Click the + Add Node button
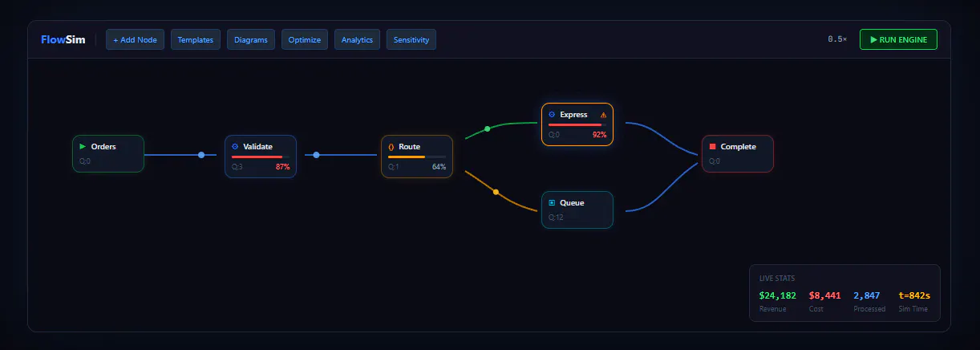 click(135, 39)
